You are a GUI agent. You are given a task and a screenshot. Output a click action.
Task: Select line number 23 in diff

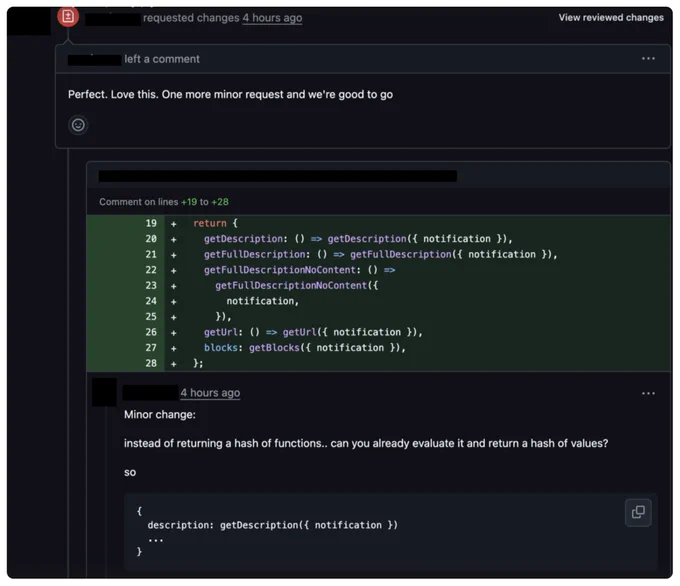pyautogui.click(x=150, y=286)
